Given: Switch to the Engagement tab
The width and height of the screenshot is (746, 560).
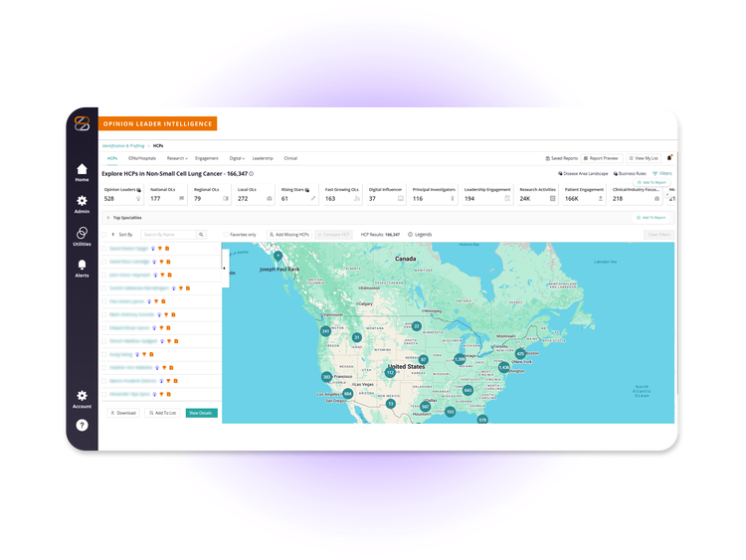Looking at the screenshot, I should [x=207, y=158].
